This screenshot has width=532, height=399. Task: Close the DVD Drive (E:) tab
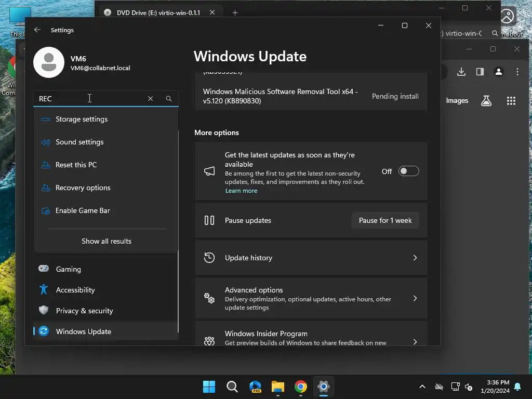pyautogui.click(x=212, y=12)
